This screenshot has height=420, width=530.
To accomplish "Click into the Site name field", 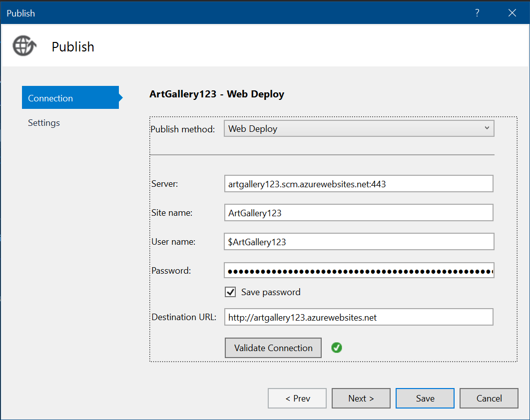I will [x=359, y=213].
